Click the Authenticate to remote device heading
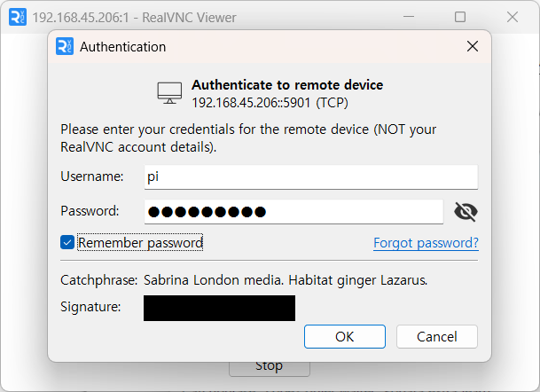Screen dimensions: 540x392 point(287,85)
